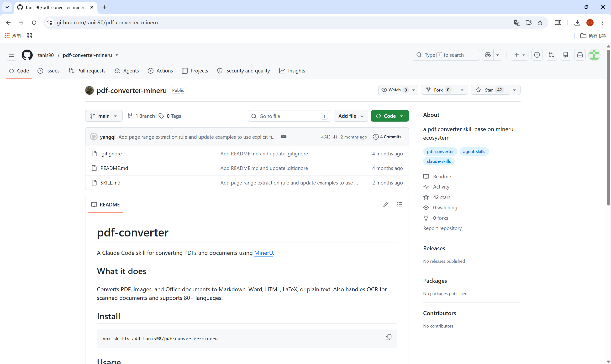The width and height of the screenshot is (611, 364).
Task: Open the 0 Tags link
Action: [170, 116]
